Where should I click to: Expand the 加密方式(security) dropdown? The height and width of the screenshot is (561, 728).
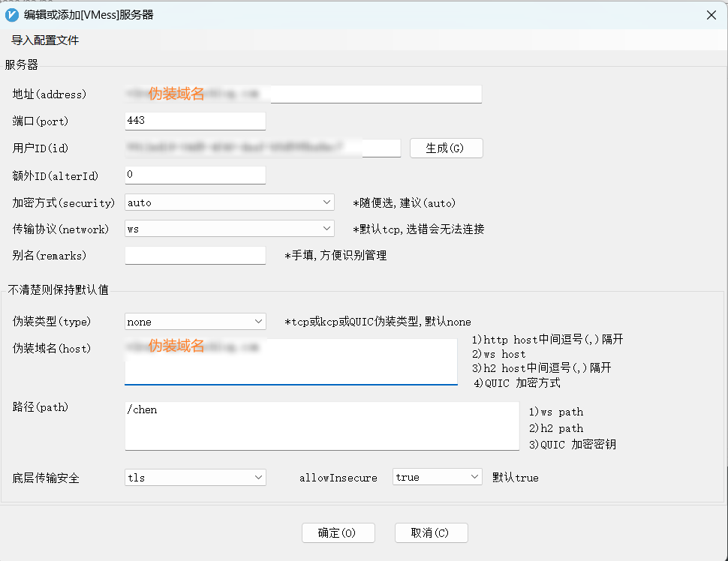(229, 202)
